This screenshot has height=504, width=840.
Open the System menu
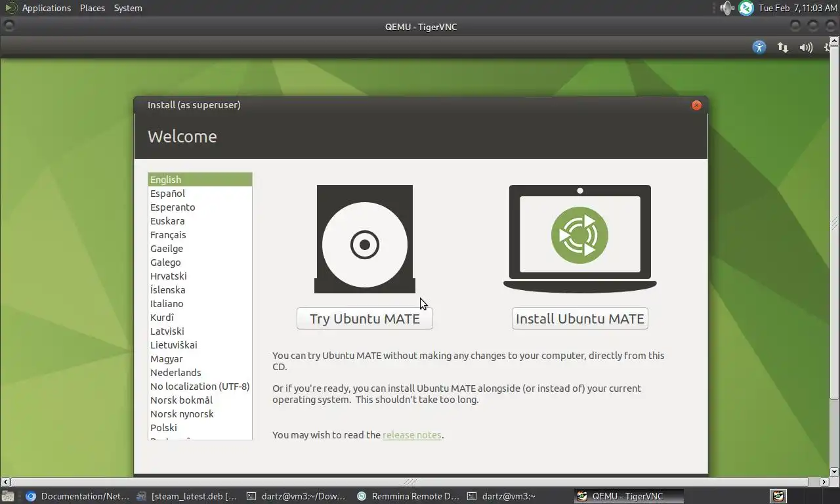click(128, 8)
